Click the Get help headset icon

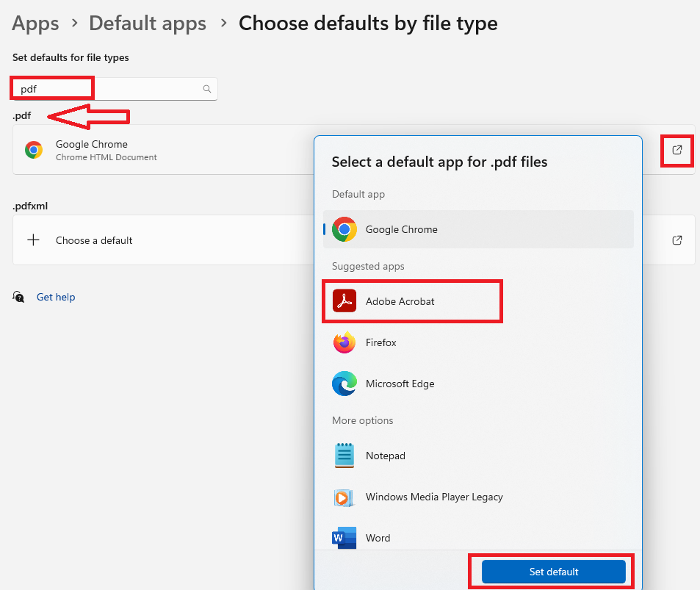tap(19, 297)
